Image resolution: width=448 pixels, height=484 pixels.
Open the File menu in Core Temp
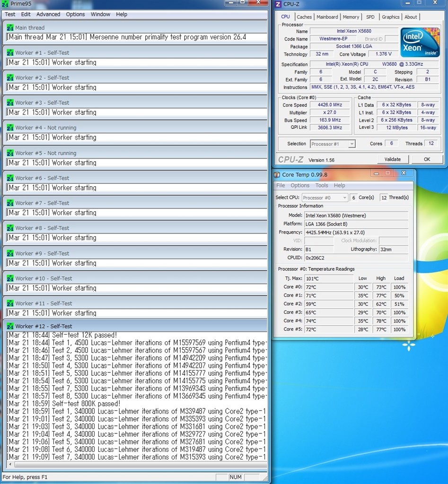click(281, 185)
